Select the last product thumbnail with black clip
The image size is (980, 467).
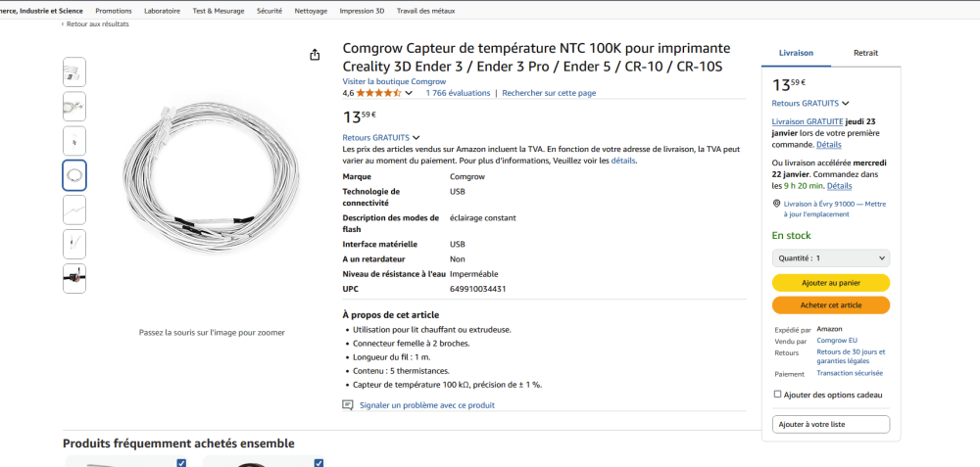(74, 278)
